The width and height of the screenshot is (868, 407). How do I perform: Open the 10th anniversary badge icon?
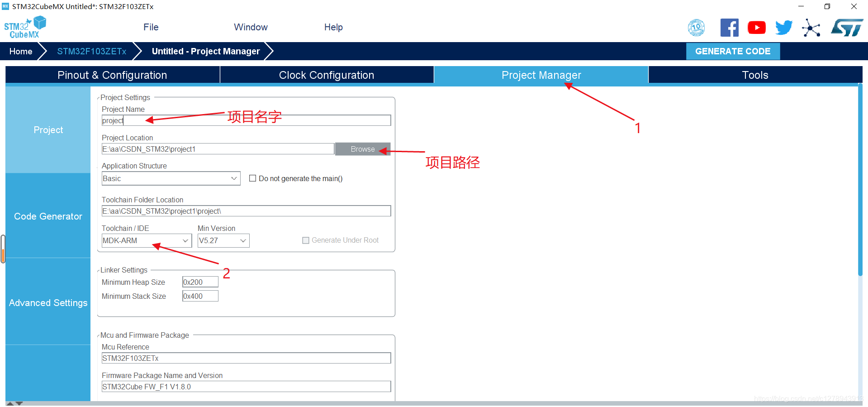pyautogui.click(x=696, y=28)
